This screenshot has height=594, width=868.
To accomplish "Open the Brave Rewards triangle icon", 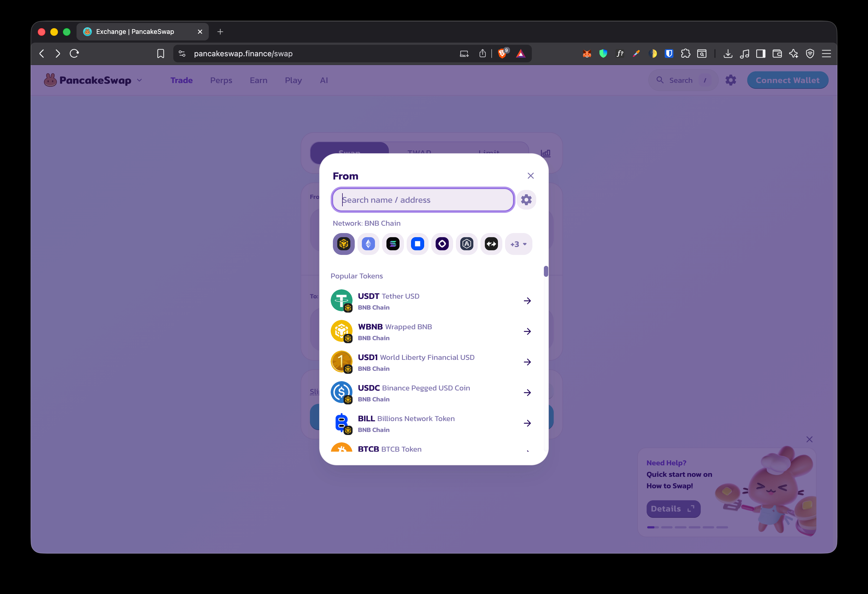I will (521, 54).
